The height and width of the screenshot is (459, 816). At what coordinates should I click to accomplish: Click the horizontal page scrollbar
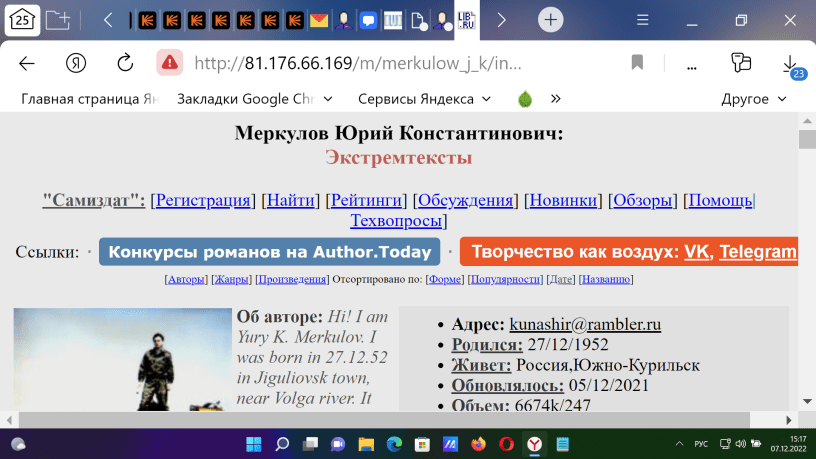(400, 419)
